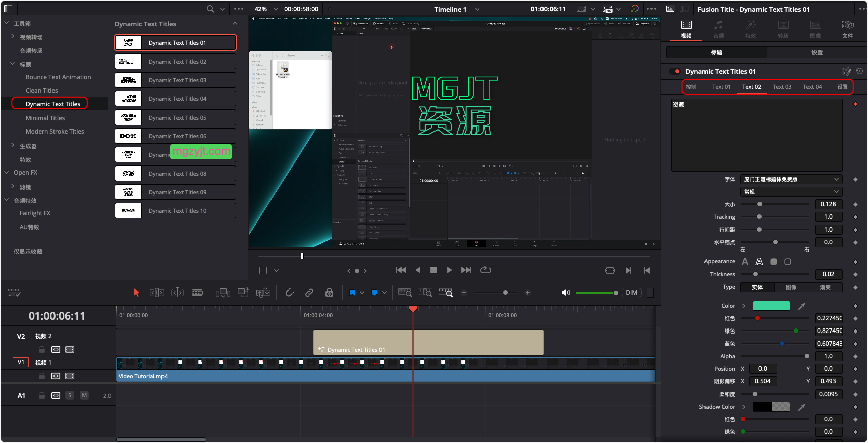Toggle auto track selector on V1
868x443 pixels.
tap(56, 376)
